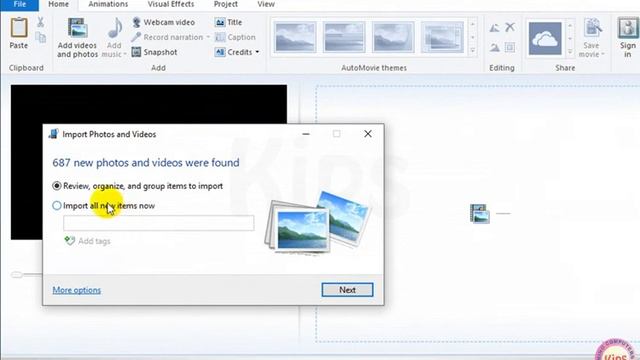Open the Visual Effects tab
This screenshot has height=360, width=640.
(171, 4)
